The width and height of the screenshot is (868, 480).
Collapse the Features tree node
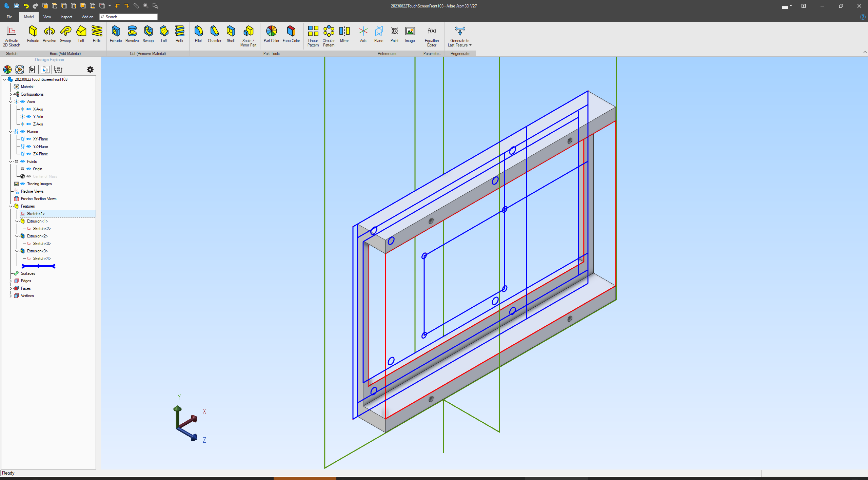(x=11, y=206)
